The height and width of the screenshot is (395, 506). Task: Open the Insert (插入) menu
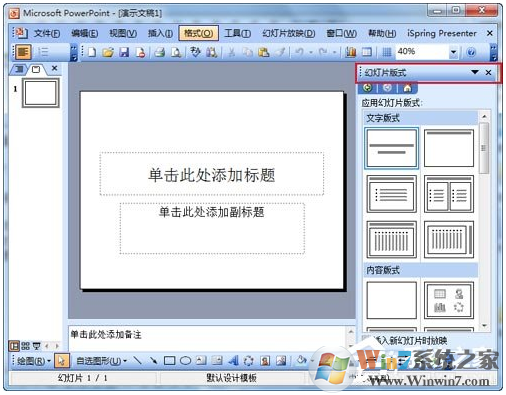[160, 33]
